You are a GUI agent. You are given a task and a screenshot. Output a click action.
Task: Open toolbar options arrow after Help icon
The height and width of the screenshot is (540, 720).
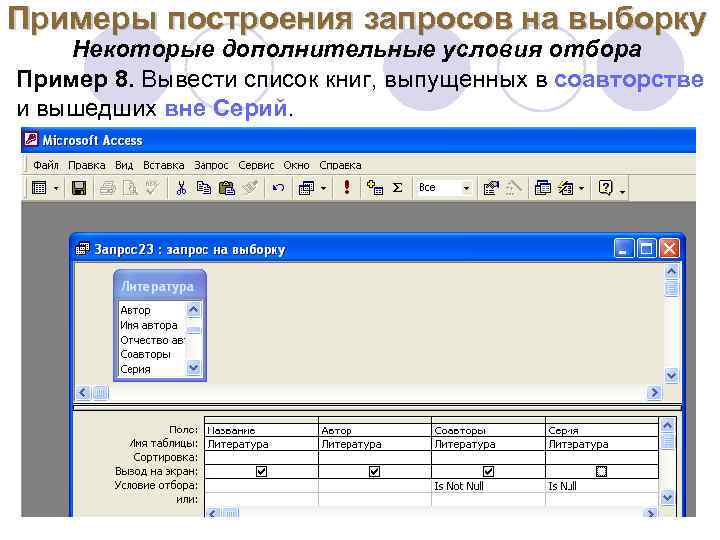[x=622, y=190]
